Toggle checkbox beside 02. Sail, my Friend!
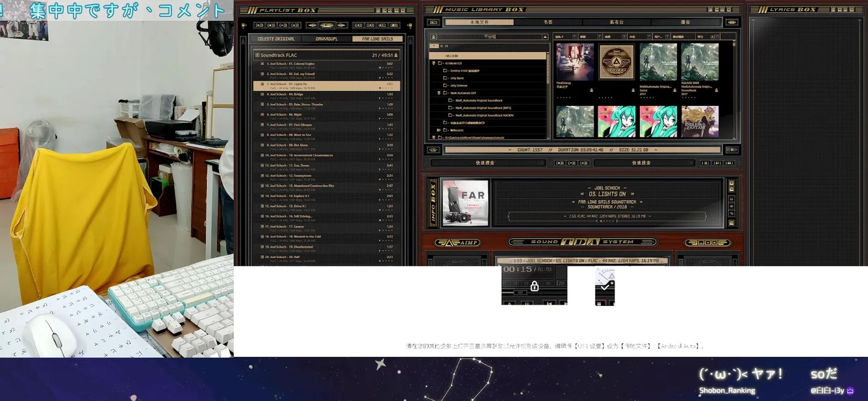This screenshot has width=868, height=401. [263, 74]
